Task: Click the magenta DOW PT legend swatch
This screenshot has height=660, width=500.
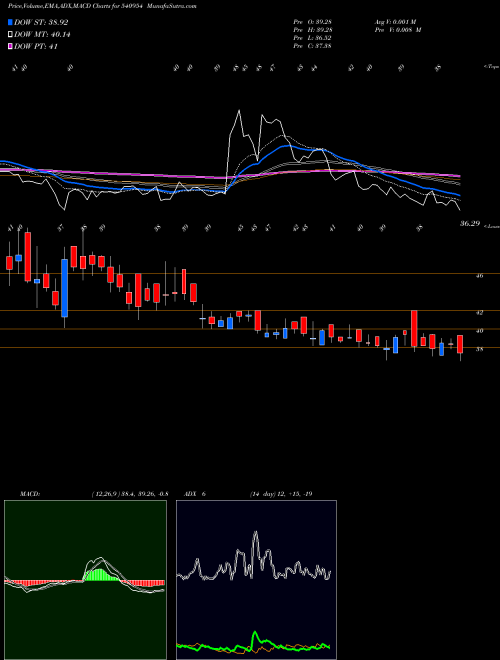Action: click(10, 46)
